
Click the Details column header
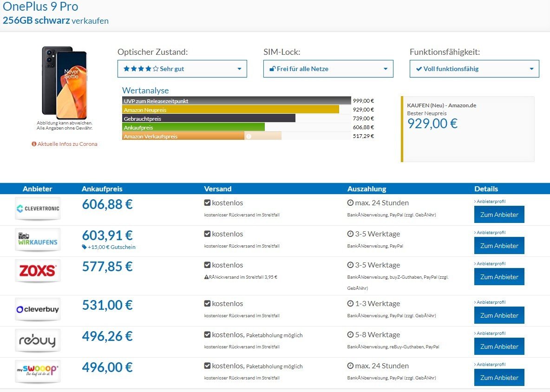(486, 189)
